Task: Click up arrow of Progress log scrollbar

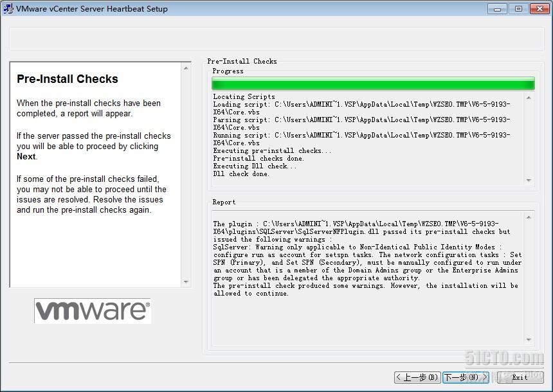Action: click(529, 98)
